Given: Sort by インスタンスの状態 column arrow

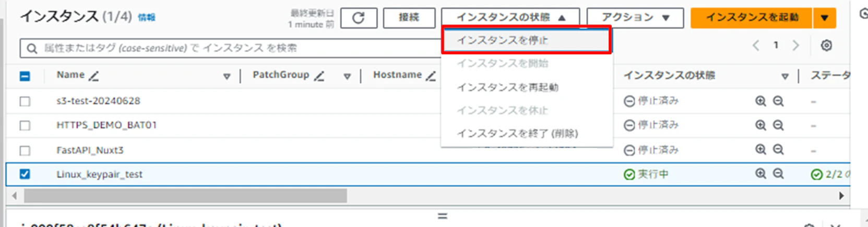Looking at the screenshot, I should (x=784, y=76).
